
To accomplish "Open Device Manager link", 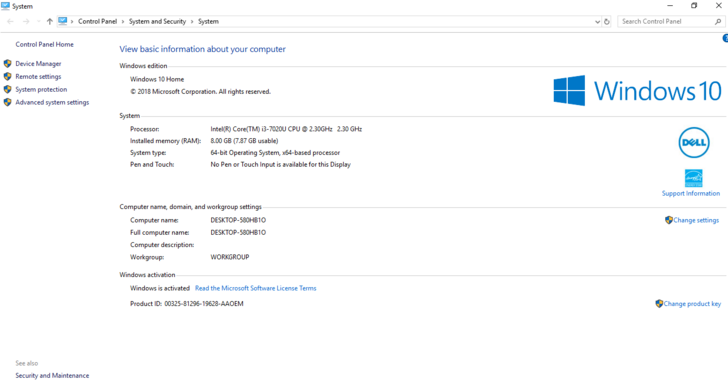I will click(38, 64).
